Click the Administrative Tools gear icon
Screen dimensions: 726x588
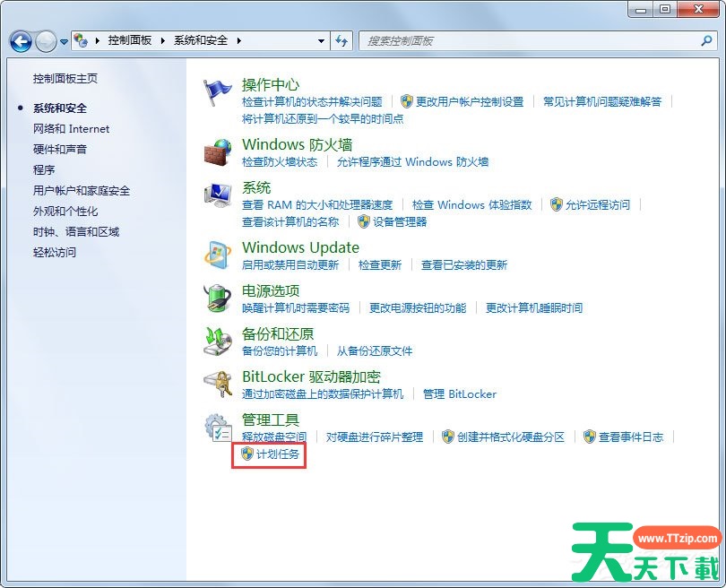pyautogui.click(x=217, y=427)
